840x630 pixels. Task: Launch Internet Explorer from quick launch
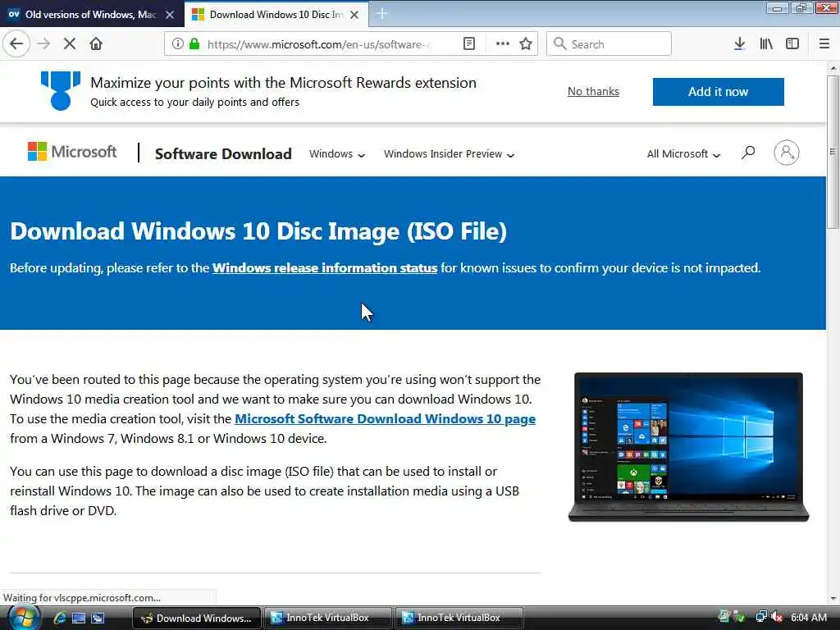(x=59, y=619)
